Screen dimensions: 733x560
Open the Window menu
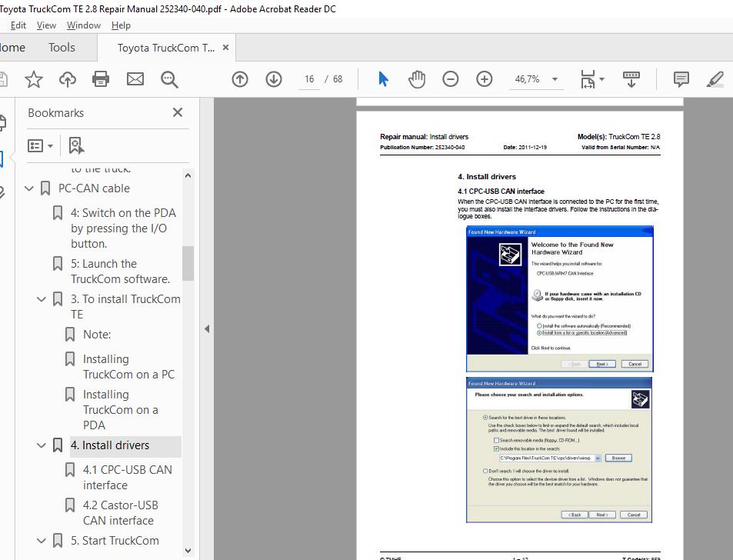tap(84, 25)
